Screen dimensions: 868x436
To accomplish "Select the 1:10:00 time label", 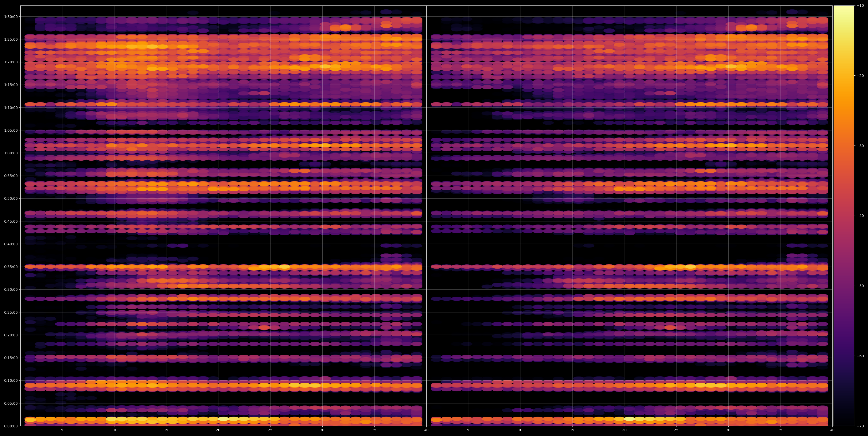I will coord(11,108).
